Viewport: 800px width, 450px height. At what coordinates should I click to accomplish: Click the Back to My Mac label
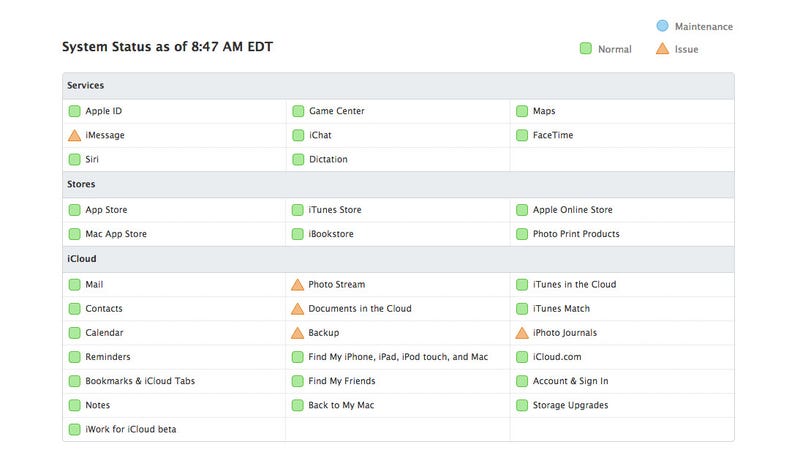pyautogui.click(x=341, y=405)
